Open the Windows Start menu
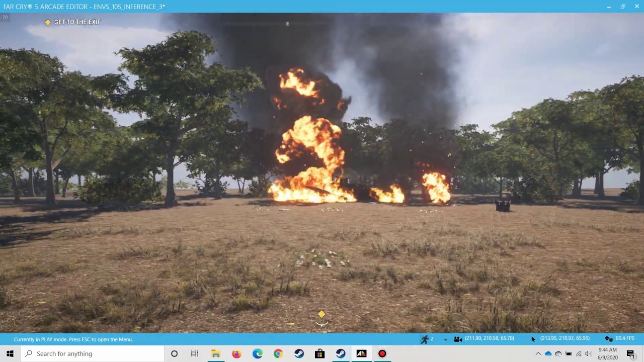Image resolution: width=644 pixels, height=362 pixels. click(x=10, y=353)
